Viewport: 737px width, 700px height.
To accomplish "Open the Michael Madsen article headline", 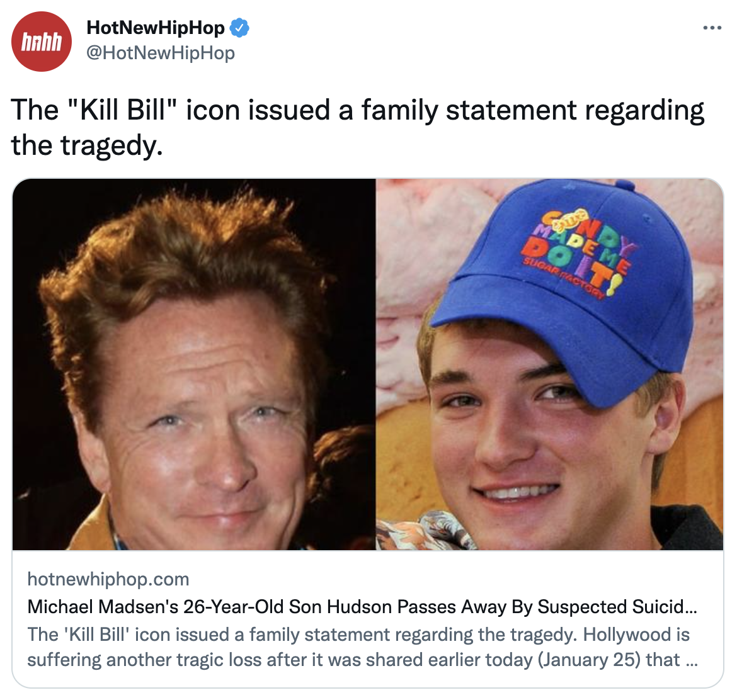I will (x=362, y=606).
